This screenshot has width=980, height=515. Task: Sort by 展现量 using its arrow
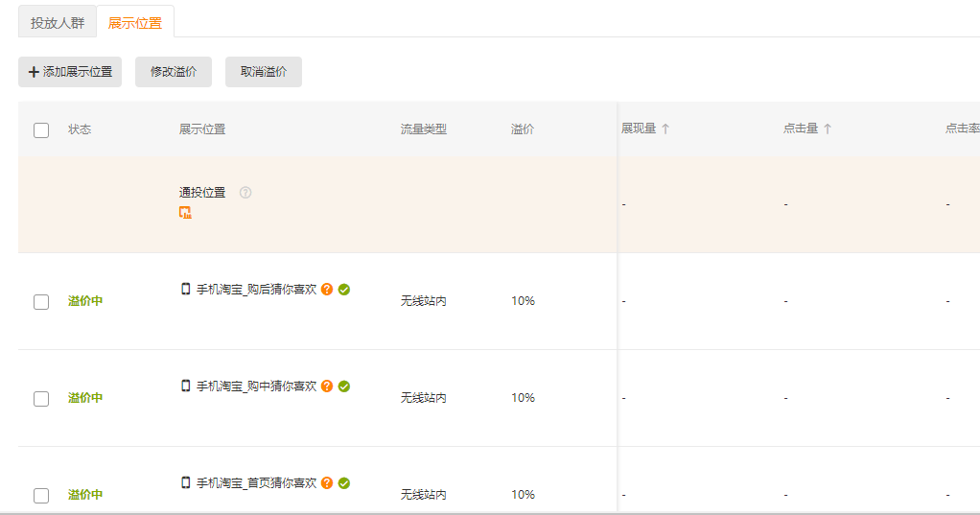665,129
